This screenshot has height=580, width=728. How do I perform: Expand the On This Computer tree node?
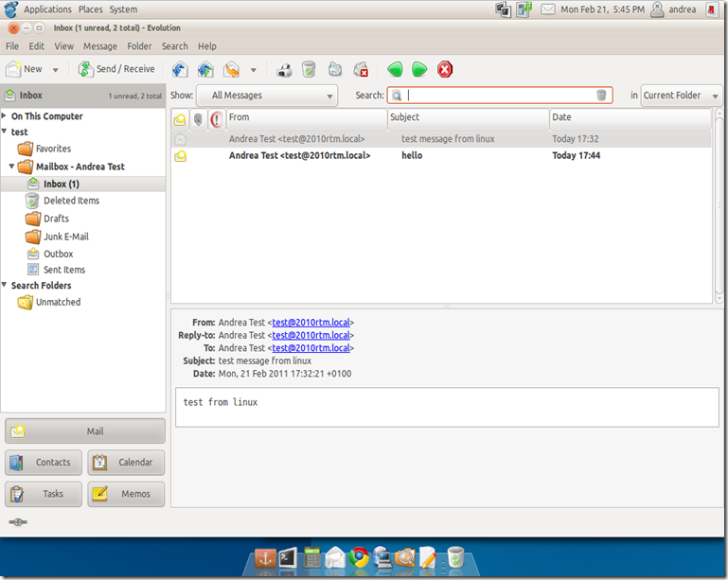coord(4,115)
